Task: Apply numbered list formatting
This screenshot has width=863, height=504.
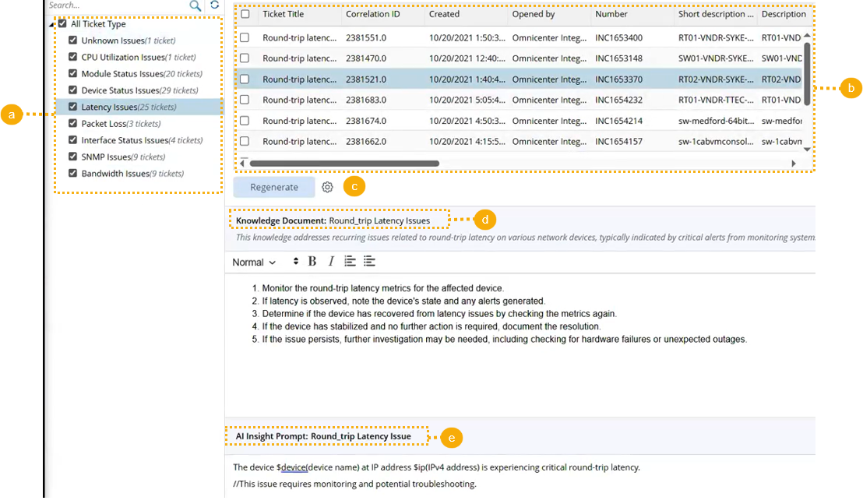Action: click(350, 262)
